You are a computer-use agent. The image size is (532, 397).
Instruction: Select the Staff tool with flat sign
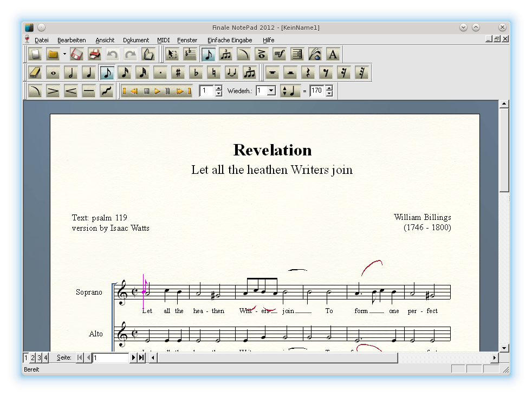(190, 54)
